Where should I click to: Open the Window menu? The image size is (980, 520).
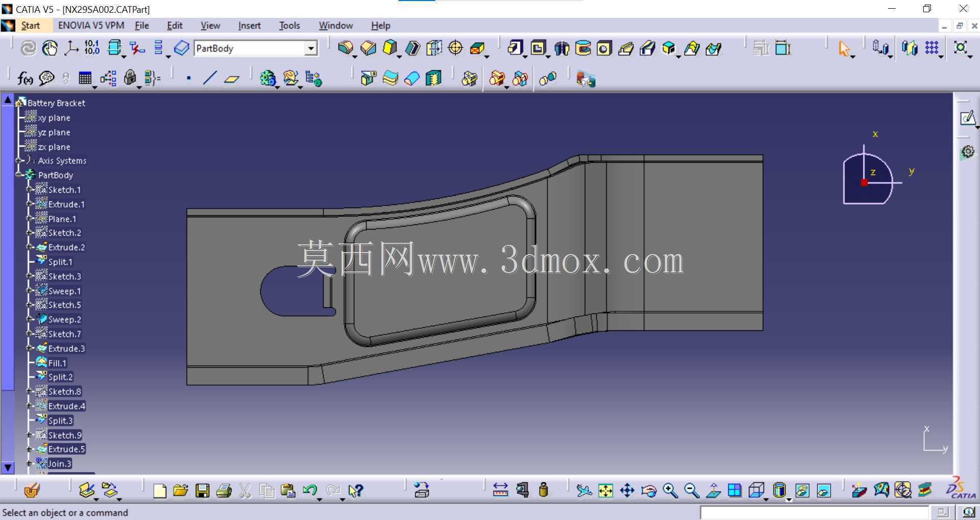tap(336, 26)
